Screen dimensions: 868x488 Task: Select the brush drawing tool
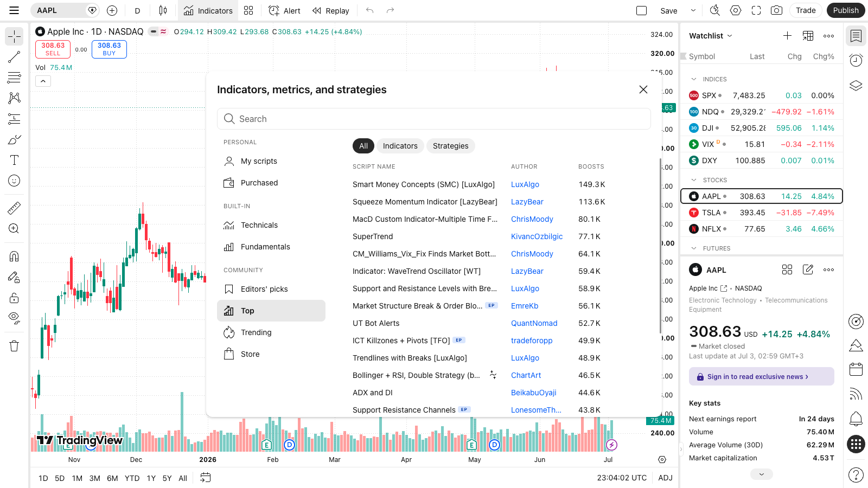[14, 139]
